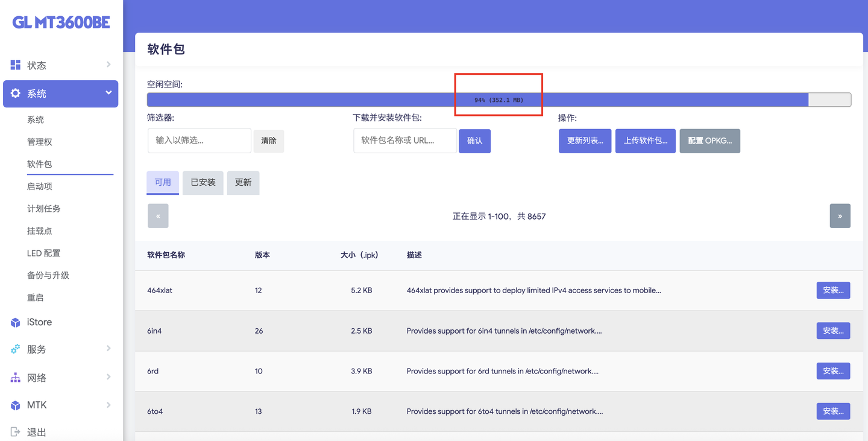Click the MTK cube icon

pos(16,405)
